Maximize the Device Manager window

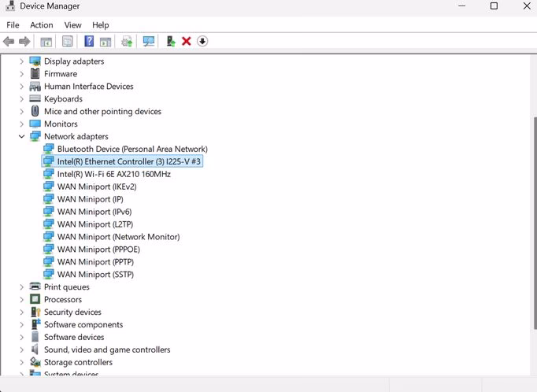pyautogui.click(x=494, y=6)
